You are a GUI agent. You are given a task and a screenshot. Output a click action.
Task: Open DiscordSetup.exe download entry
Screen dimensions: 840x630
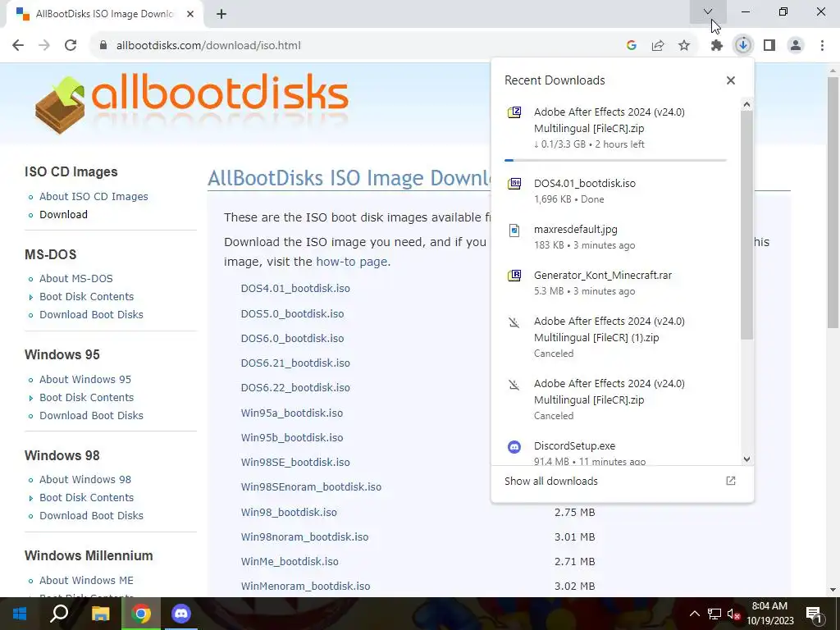point(615,452)
